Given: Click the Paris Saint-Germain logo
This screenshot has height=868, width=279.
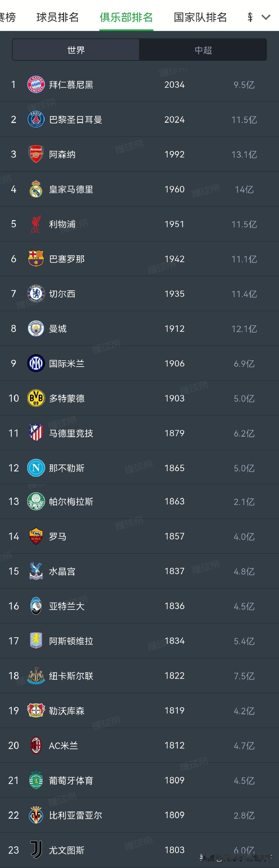Looking at the screenshot, I should pyautogui.click(x=36, y=119).
